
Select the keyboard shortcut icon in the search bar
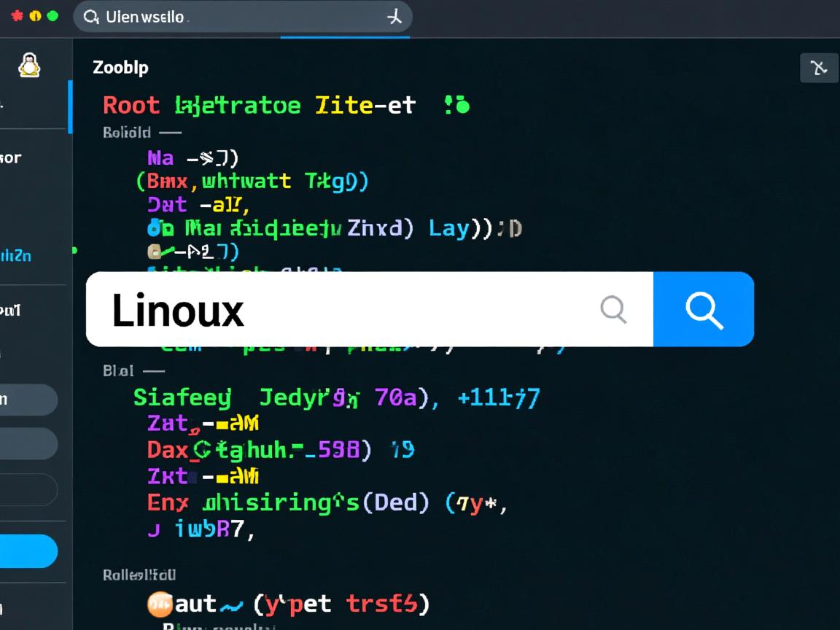tap(394, 16)
